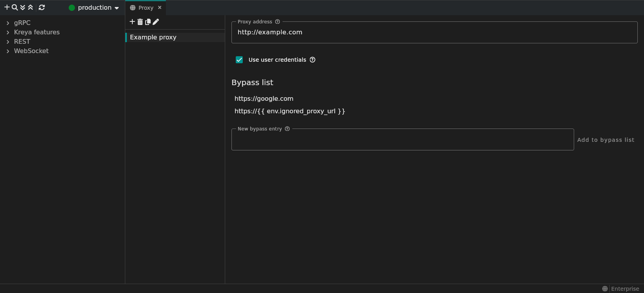644x293 pixels.
Task: Uncheck the Use user credentials checkbox
Action: (x=239, y=60)
